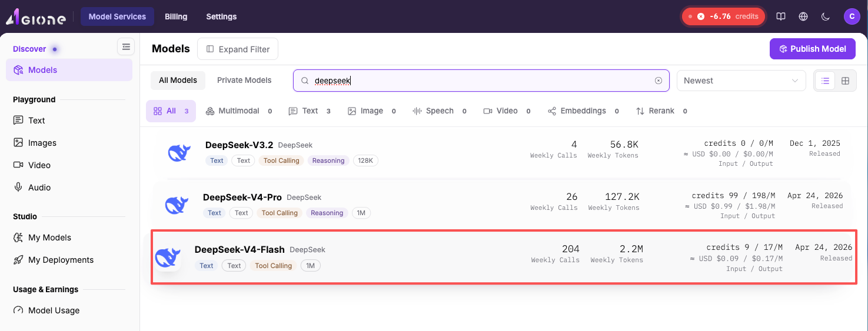Click the 1M tag on DeepSeek-V4-Flash
Screen dimensions: 868x331
[x=311, y=266]
